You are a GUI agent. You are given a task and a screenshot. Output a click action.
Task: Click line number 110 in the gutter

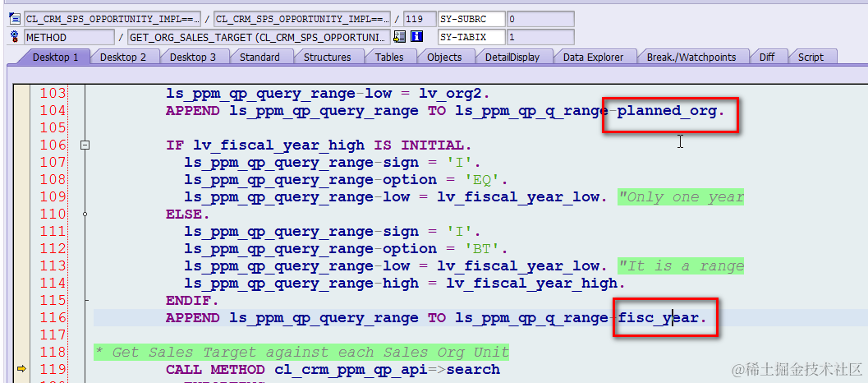pyautogui.click(x=52, y=214)
